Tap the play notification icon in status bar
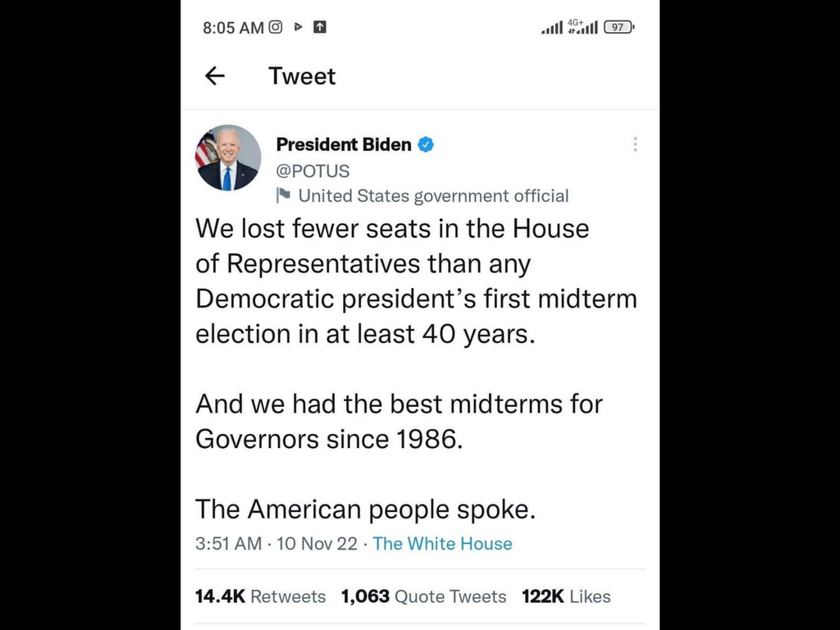The height and width of the screenshot is (630, 840). point(299,27)
